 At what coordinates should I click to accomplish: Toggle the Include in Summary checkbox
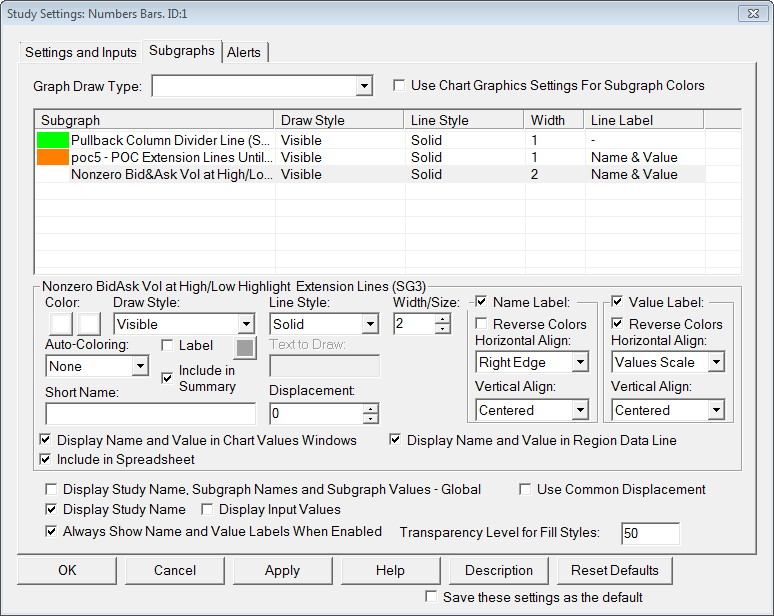coord(169,378)
